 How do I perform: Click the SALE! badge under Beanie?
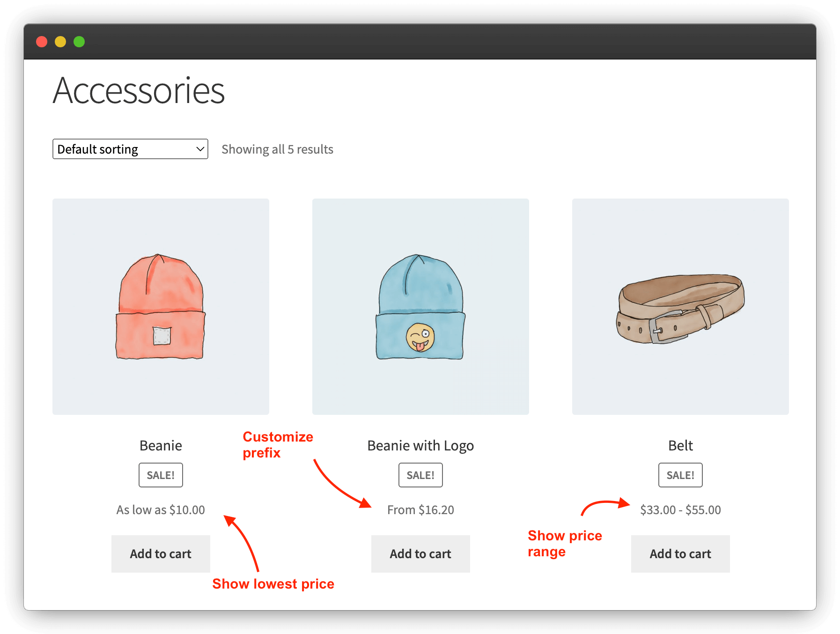161,475
